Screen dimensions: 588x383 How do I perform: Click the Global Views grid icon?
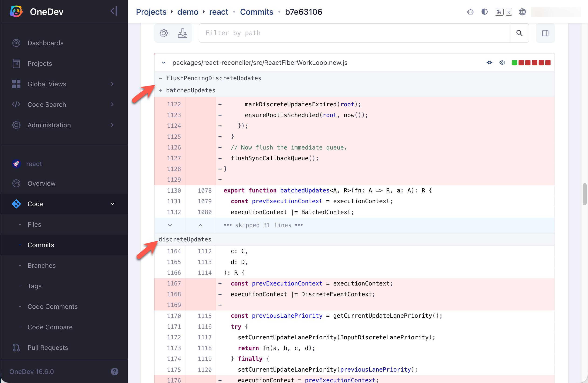(x=16, y=84)
